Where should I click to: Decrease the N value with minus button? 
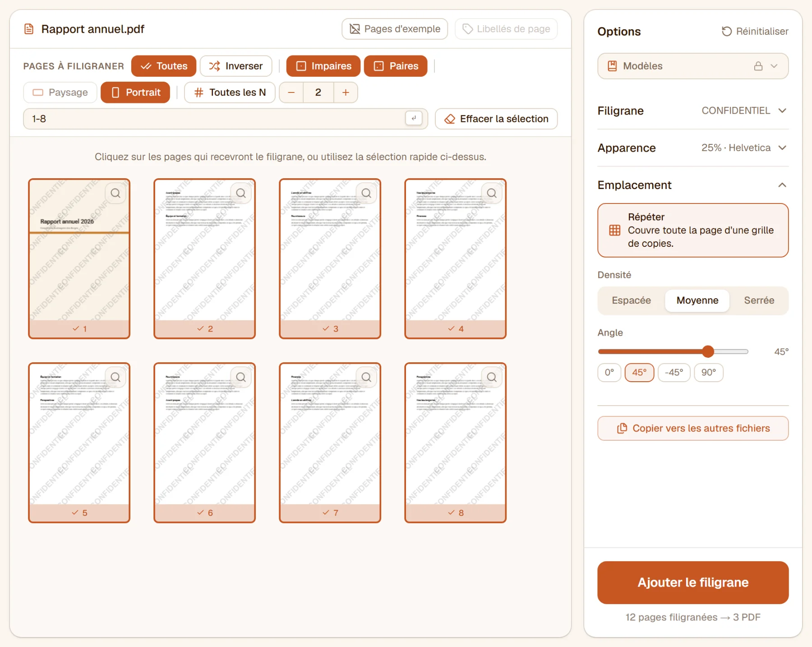(291, 92)
